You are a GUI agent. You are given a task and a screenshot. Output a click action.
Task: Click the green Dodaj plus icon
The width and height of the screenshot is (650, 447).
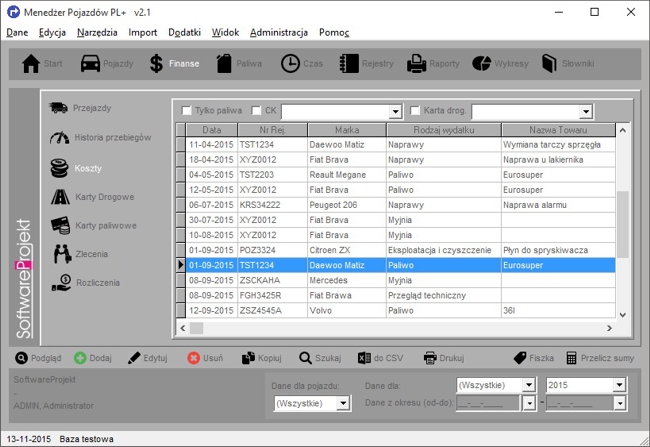pyautogui.click(x=80, y=358)
